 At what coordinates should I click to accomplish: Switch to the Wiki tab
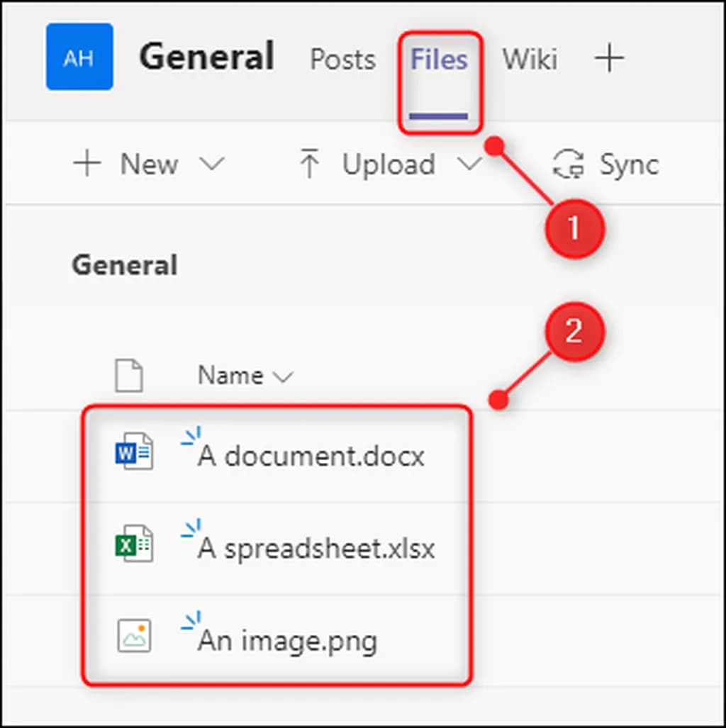(x=530, y=59)
